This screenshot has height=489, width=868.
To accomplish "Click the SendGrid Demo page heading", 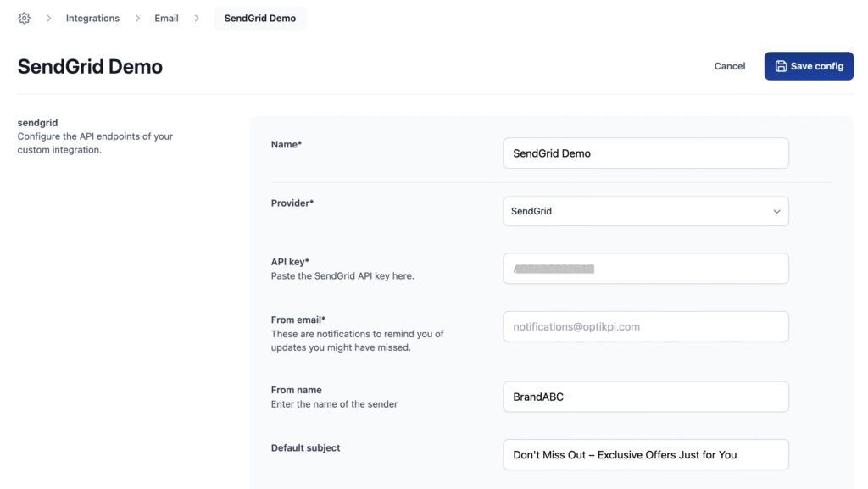I will pos(90,66).
